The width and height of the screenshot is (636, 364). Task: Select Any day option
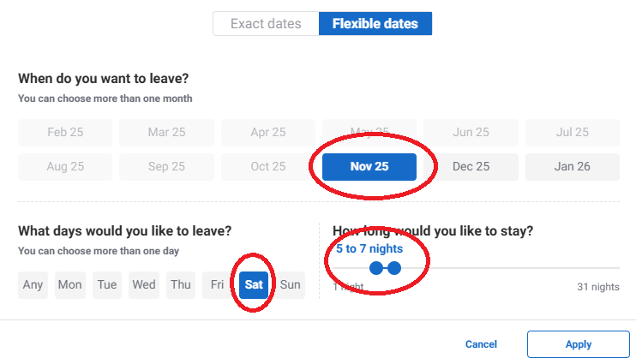tap(33, 284)
